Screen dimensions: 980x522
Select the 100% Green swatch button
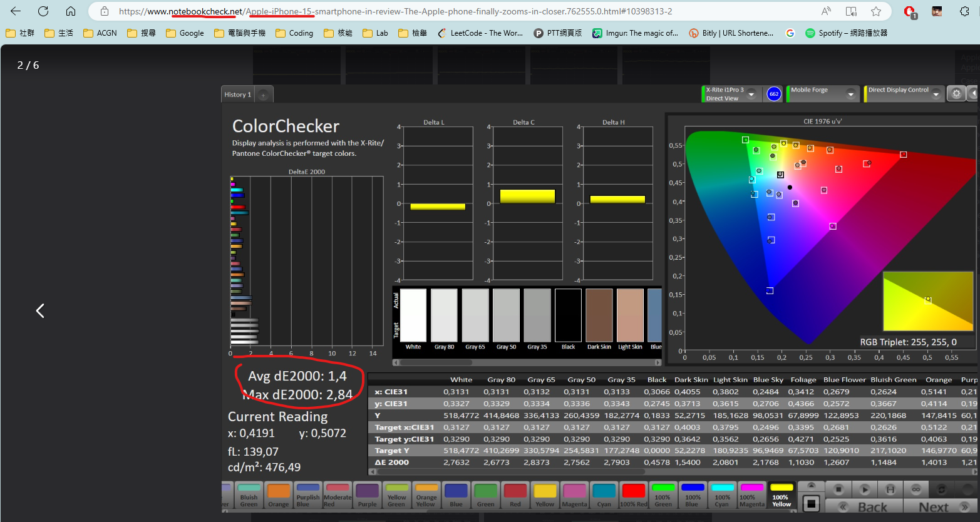[x=663, y=495]
